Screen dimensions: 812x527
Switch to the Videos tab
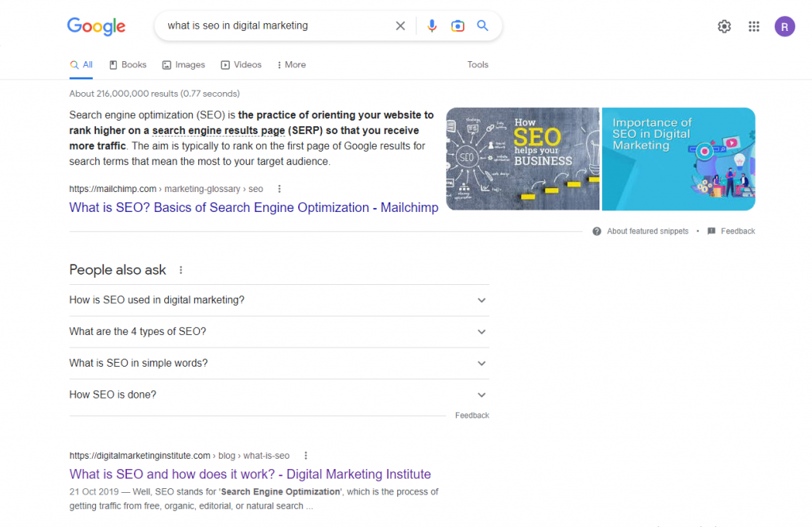pos(241,65)
